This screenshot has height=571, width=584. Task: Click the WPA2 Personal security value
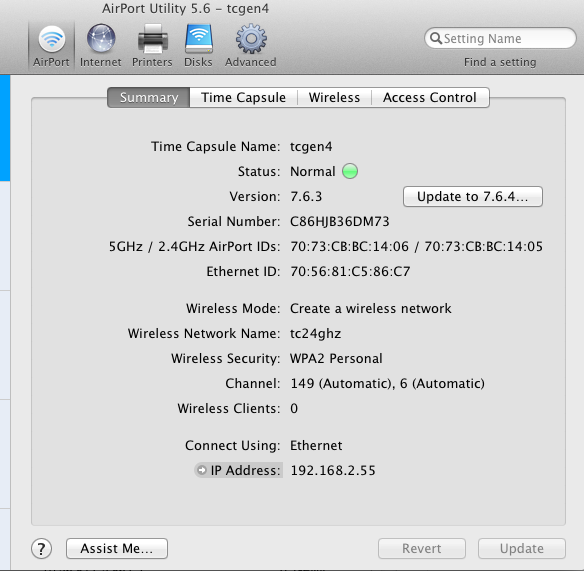(x=336, y=358)
